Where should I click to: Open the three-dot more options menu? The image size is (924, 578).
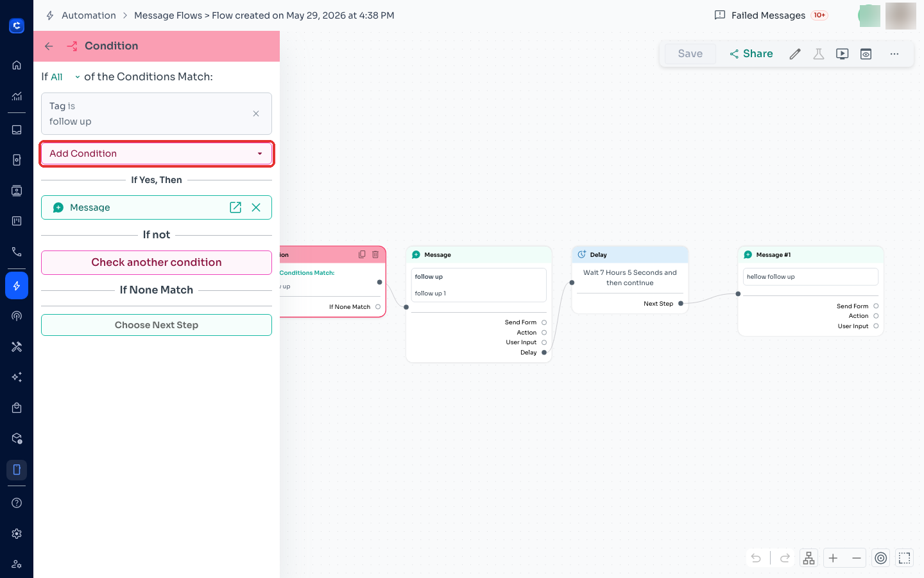pos(894,54)
